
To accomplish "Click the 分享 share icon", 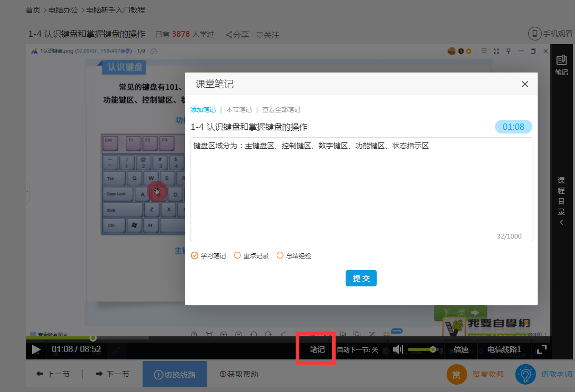I will coord(229,35).
